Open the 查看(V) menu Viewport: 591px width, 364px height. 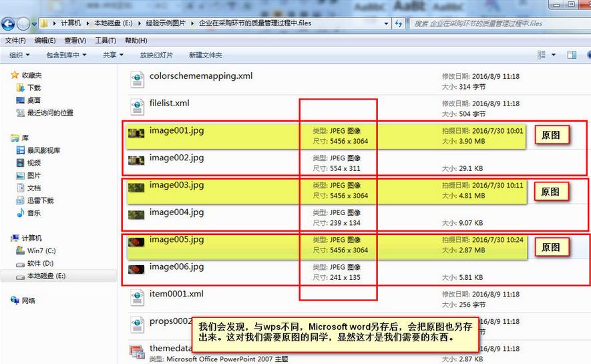pos(75,40)
